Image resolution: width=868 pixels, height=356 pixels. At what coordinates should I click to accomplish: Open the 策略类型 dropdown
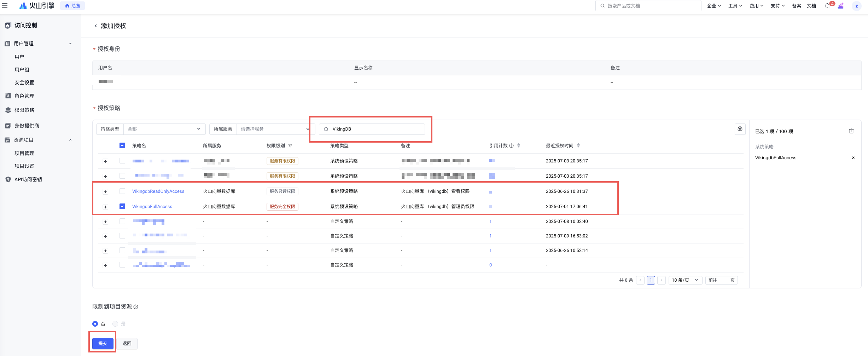point(164,129)
